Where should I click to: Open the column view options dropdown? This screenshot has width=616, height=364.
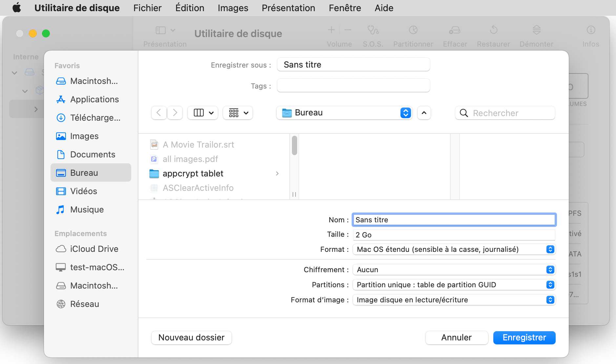(x=203, y=113)
